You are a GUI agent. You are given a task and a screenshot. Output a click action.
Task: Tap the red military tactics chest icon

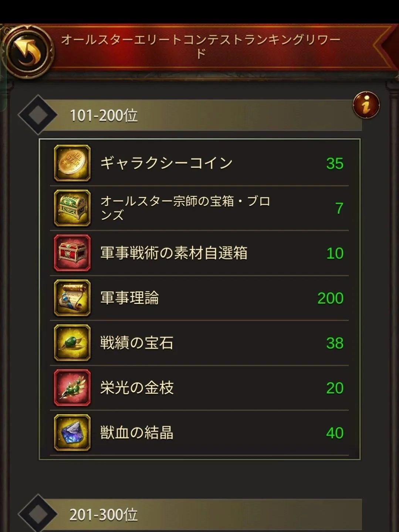pyautogui.click(x=72, y=253)
